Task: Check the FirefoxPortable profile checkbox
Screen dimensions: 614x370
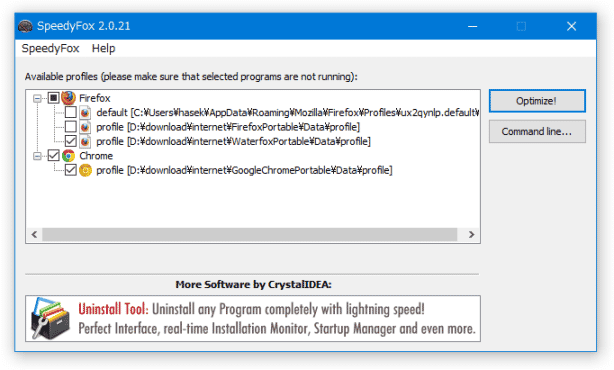Action: tap(70, 127)
